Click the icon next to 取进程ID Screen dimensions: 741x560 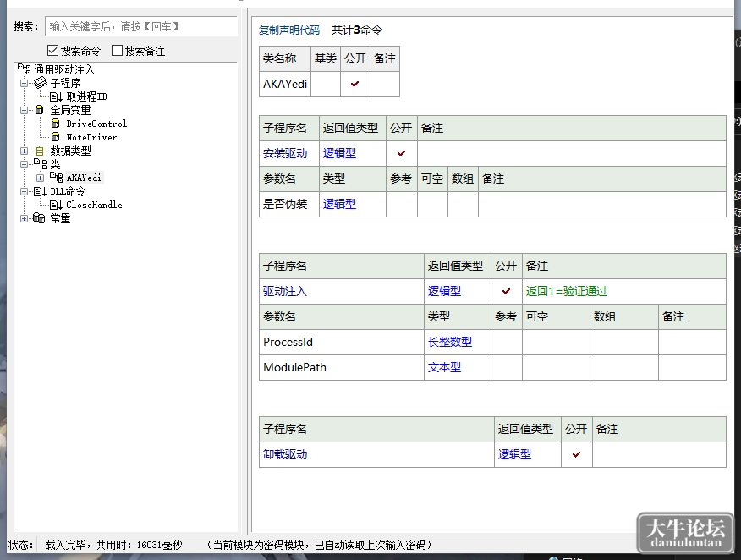click(x=56, y=97)
